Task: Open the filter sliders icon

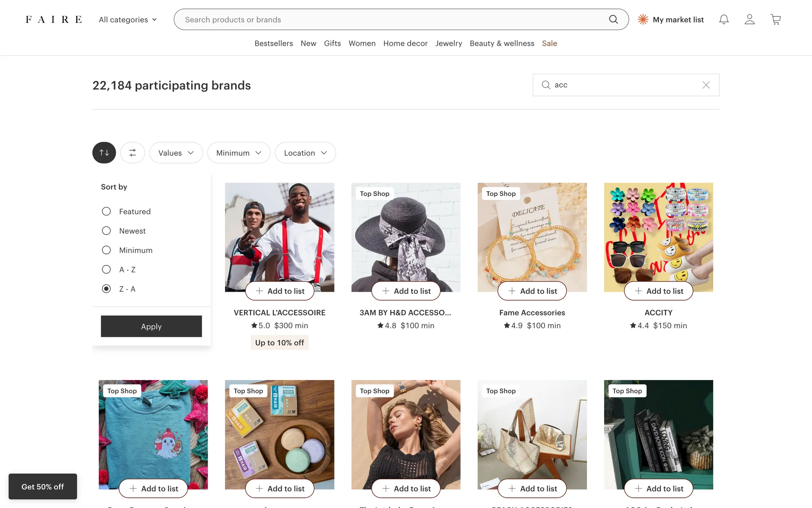Action: point(133,153)
